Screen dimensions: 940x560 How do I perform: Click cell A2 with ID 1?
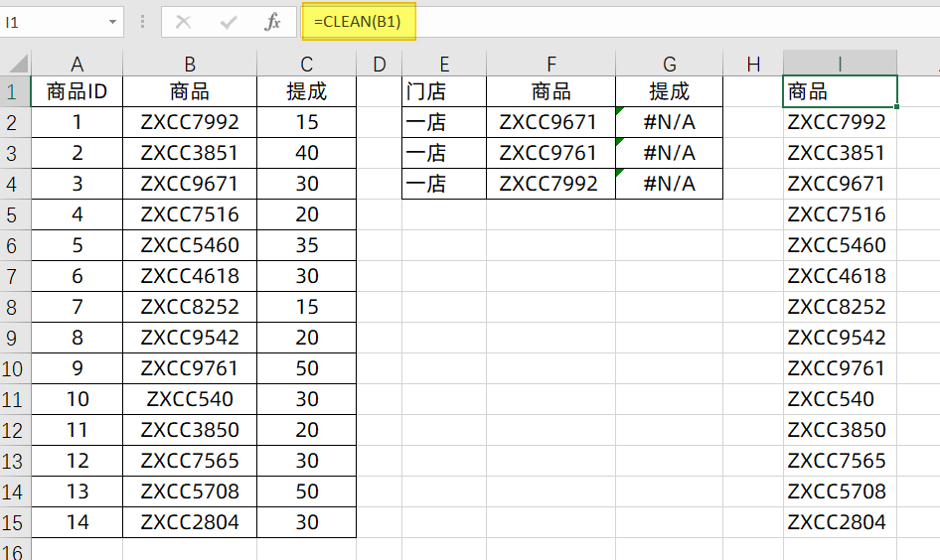[x=77, y=122]
